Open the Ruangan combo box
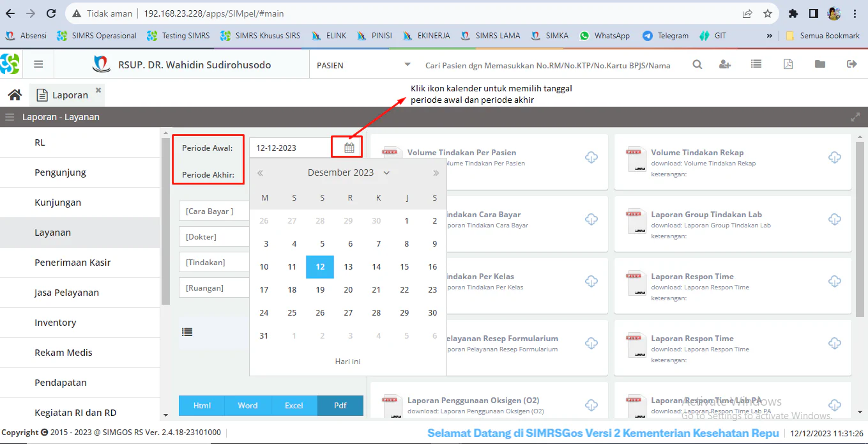 [214, 288]
